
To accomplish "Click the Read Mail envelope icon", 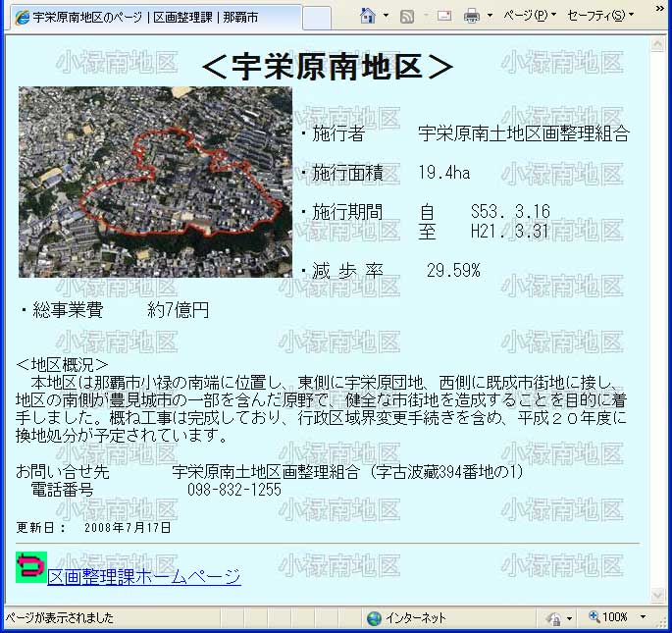I will [x=444, y=17].
